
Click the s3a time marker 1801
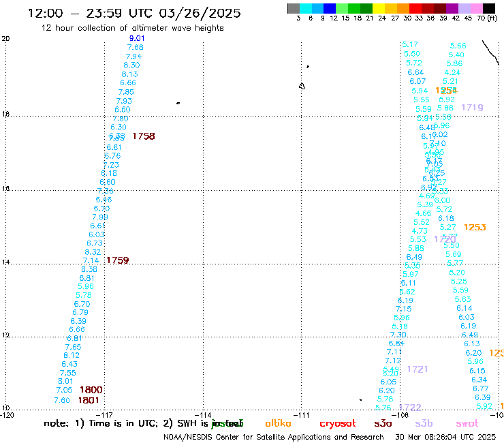click(x=89, y=400)
